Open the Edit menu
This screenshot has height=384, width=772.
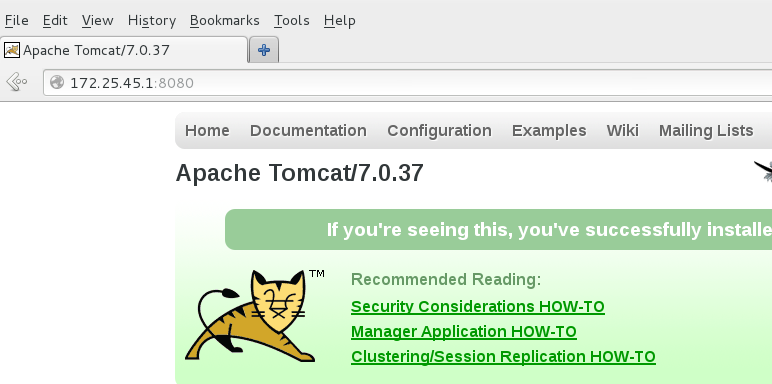(55, 21)
